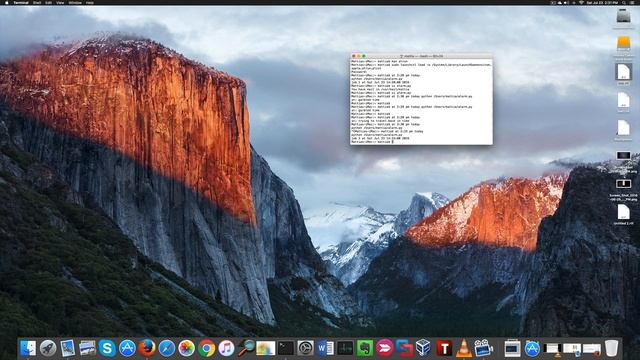The width and height of the screenshot is (640, 360).
Task: Open the Apple menu
Action: click(7, 2)
